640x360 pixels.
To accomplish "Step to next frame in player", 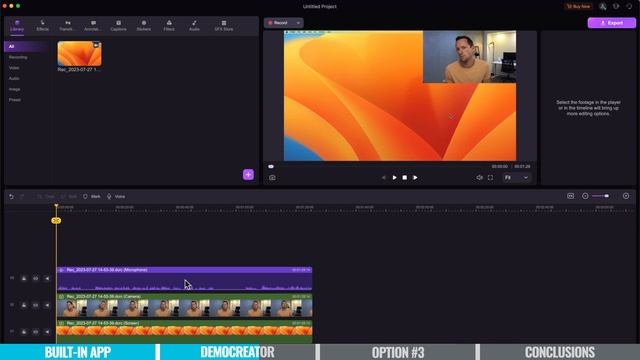I will pos(415,178).
